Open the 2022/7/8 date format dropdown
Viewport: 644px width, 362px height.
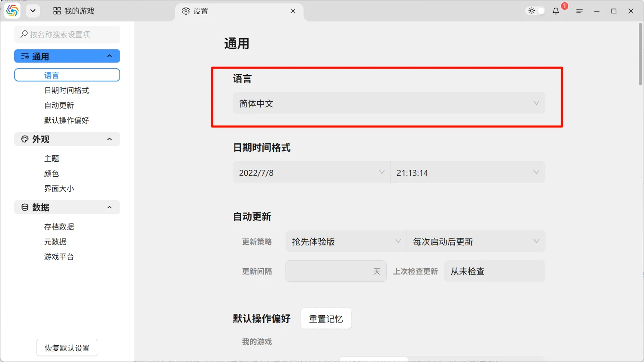point(311,172)
